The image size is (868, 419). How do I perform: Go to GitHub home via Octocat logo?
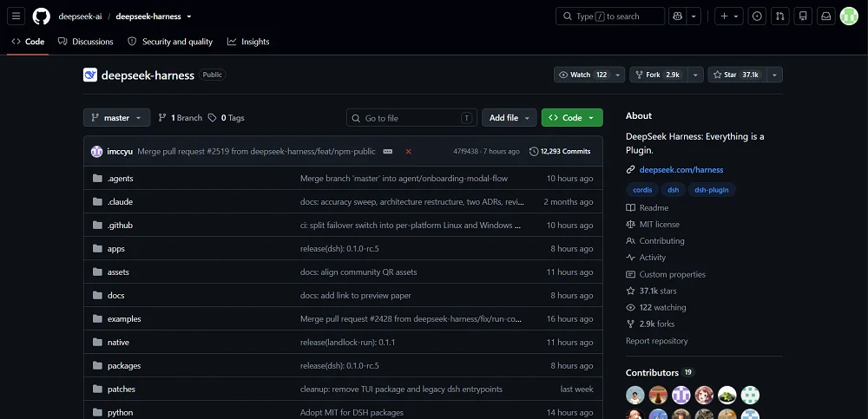pyautogui.click(x=42, y=16)
